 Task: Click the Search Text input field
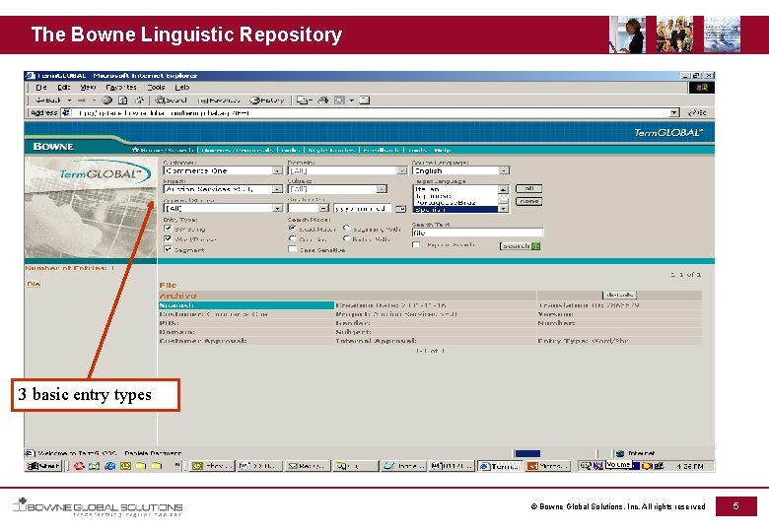click(478, 233)
